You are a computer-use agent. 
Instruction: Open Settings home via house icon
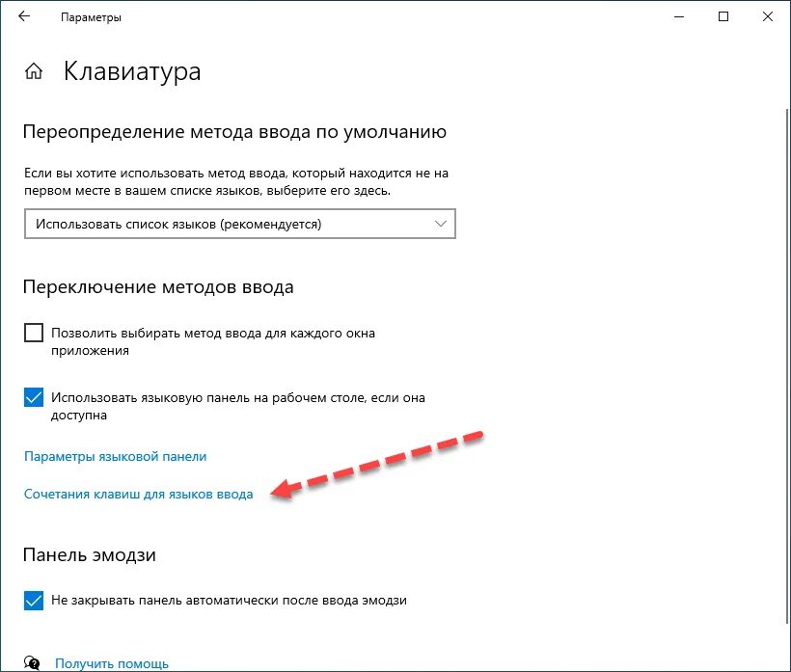34,71
